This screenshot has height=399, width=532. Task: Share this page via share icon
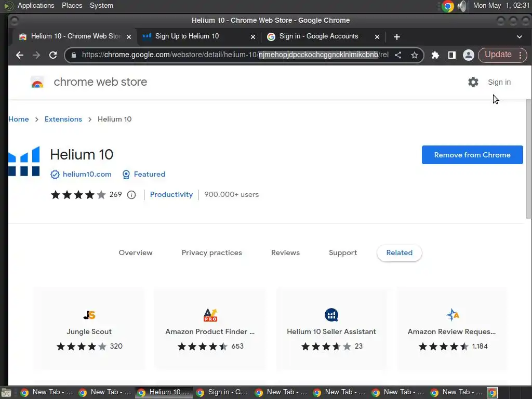(398, 55)
